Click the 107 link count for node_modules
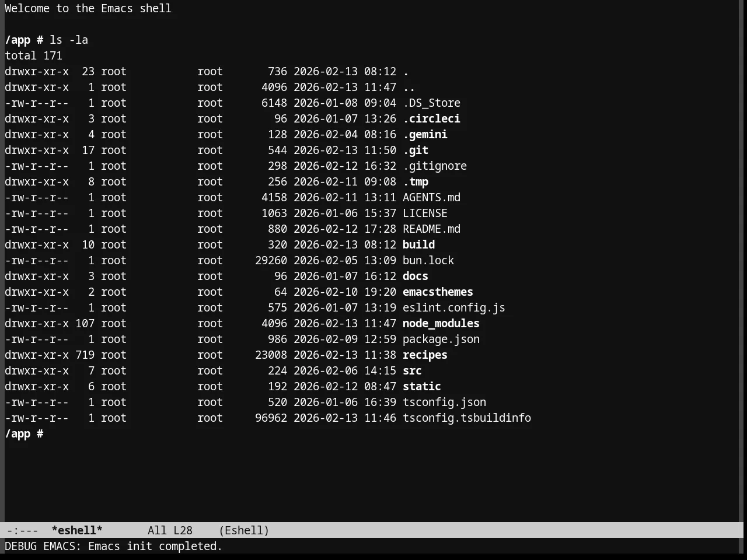This screenshot has height=560, width=747. (x=85, y=324)
